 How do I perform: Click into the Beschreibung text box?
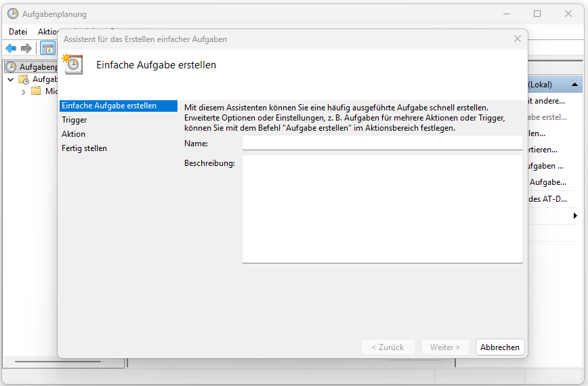[x=382, y=209]
